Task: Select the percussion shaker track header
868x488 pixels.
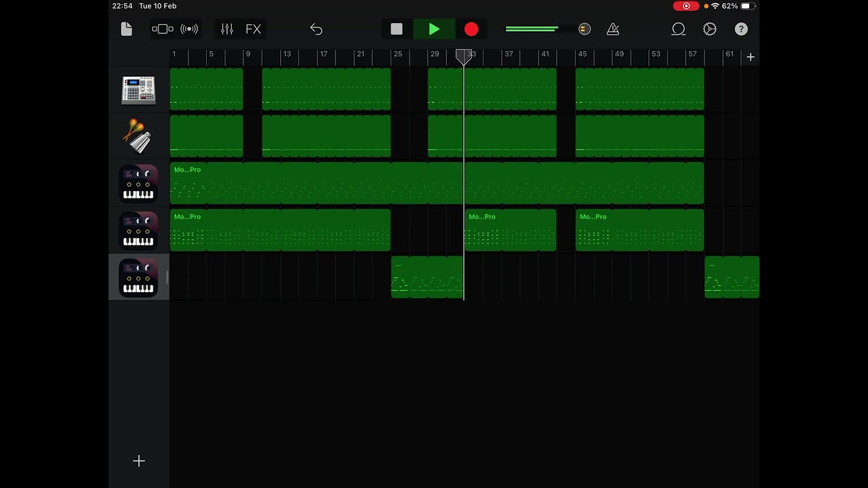Action: click(138, 137)
